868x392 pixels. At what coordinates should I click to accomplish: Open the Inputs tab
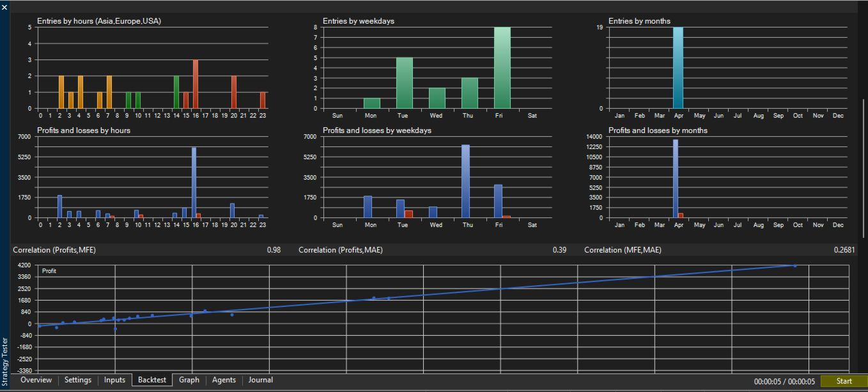pos(115,380)
